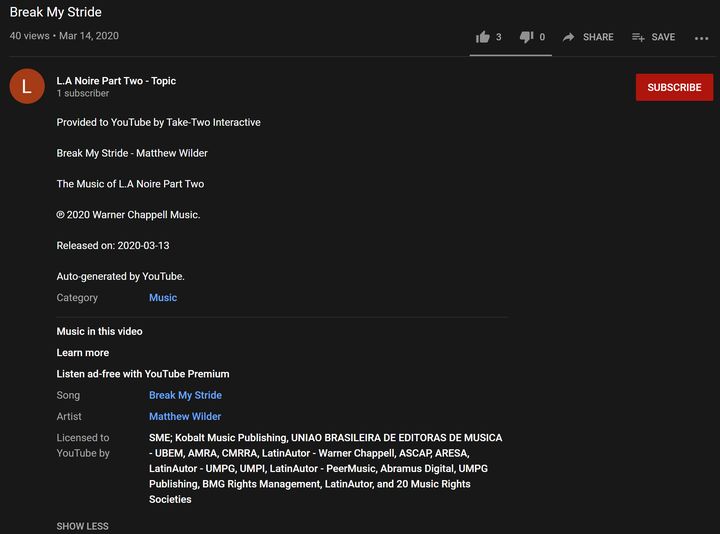Click the thumbs down dislike icon
Viewport: 720px width, 534px height.
point(526,37)
